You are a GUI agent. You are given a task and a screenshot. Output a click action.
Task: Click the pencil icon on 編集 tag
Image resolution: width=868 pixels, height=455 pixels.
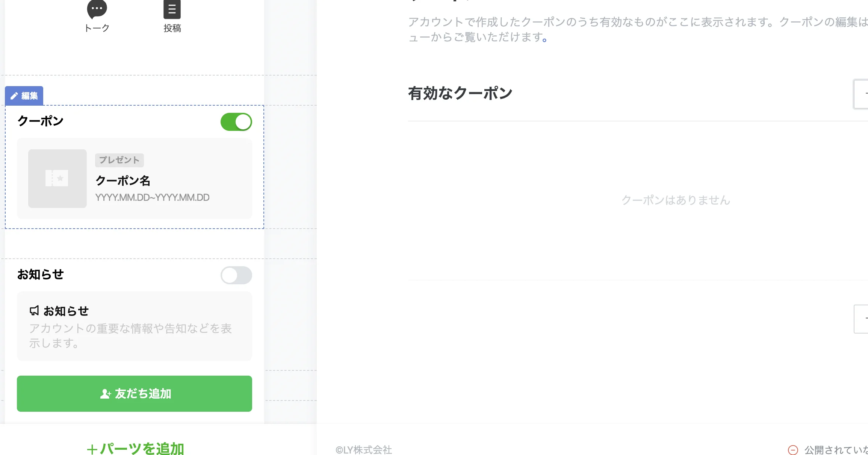(x=14, y=96)
